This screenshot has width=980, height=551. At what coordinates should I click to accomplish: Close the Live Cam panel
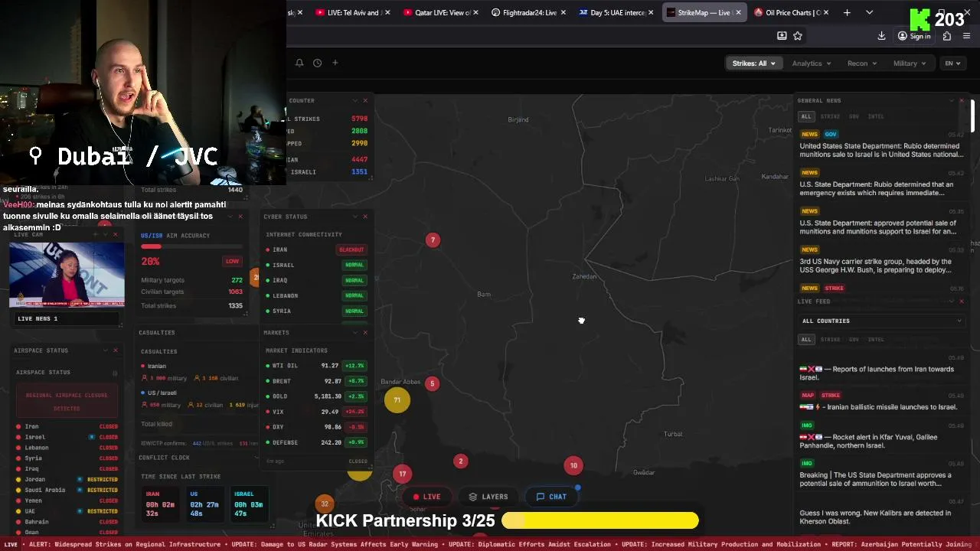coord(116,234)
